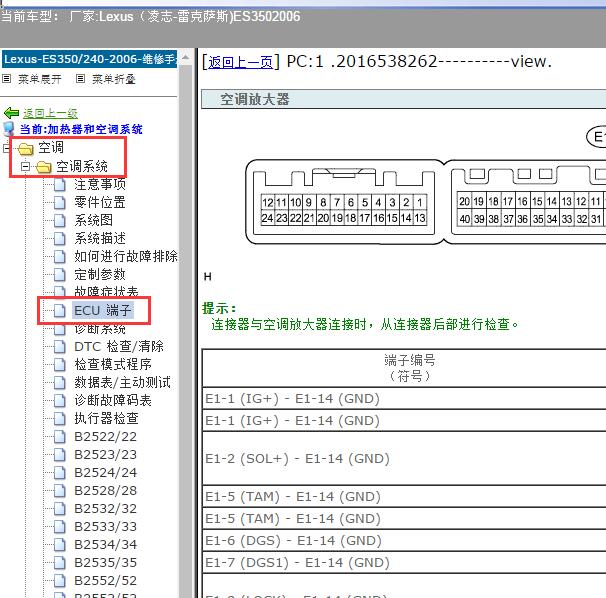This screenshot has width=606, height=598.
Task: Click the 空调系统 folder icon
Action: point(44,167)
